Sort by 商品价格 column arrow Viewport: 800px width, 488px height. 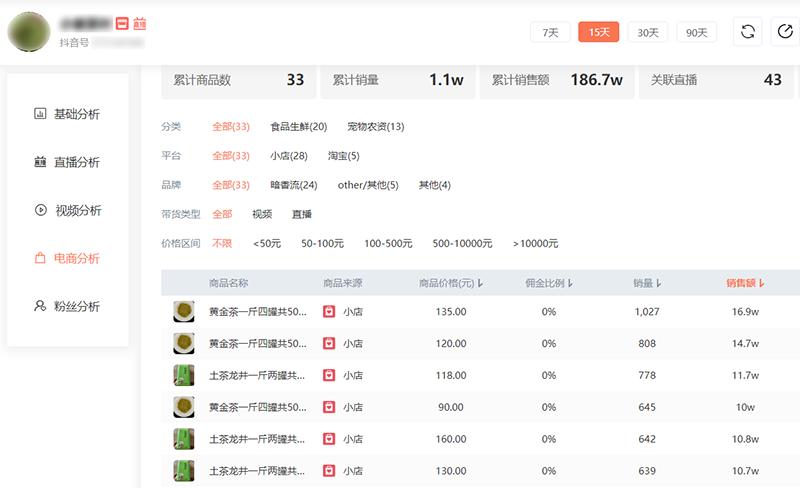pos(481,284)
